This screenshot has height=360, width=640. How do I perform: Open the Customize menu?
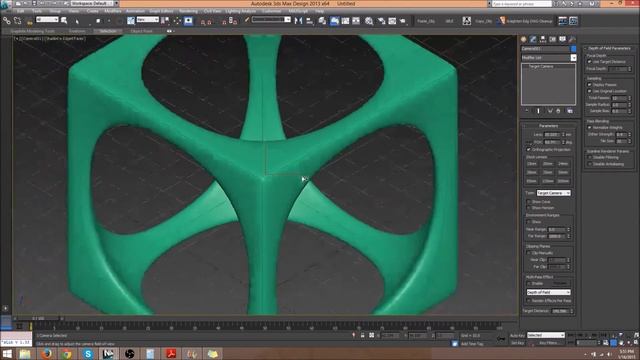[272, 11]
